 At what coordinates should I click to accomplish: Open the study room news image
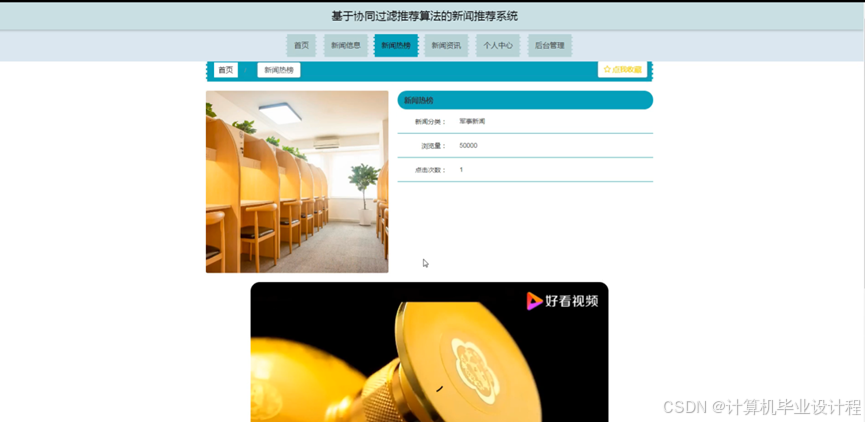pos(297,181)
